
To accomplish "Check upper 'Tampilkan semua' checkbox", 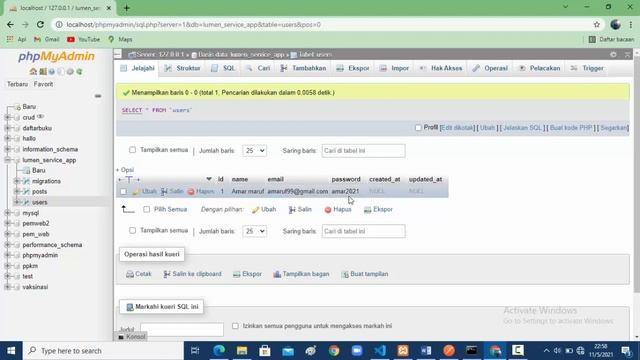I will [132, 150].
